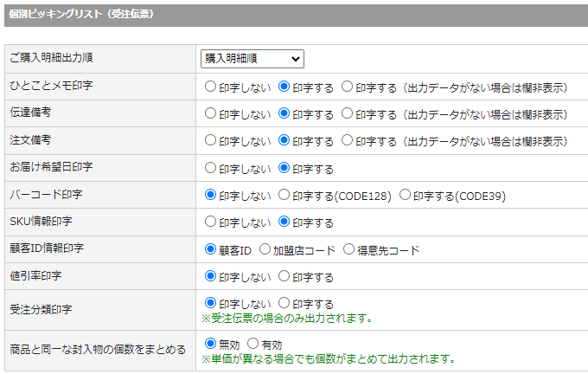Select 印字する for 注文備考
This screenshot has height=374, width=588.
click(x=284, y=140)
